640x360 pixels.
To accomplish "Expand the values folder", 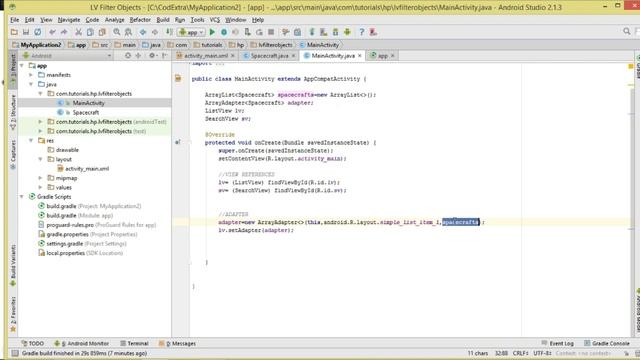I will 40,187.
